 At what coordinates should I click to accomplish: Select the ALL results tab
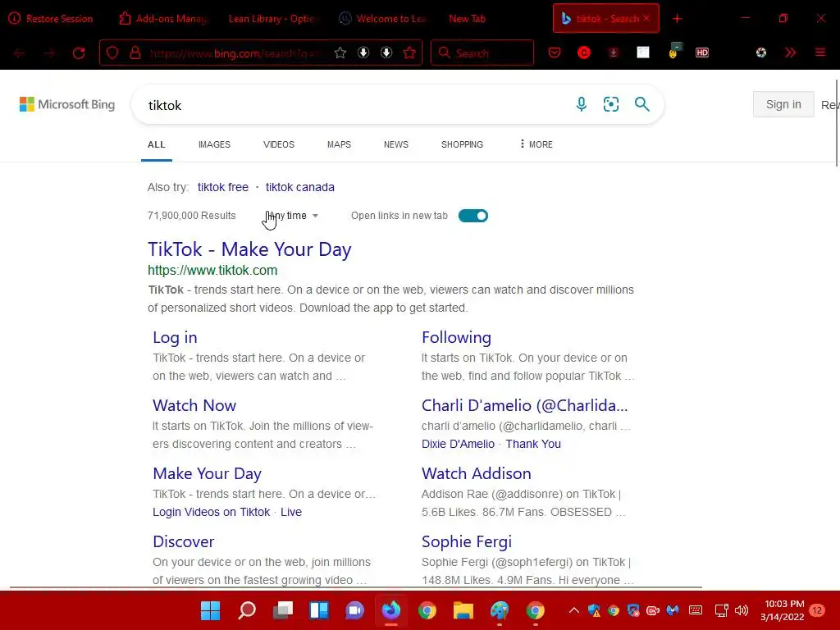tap(157, 144)
